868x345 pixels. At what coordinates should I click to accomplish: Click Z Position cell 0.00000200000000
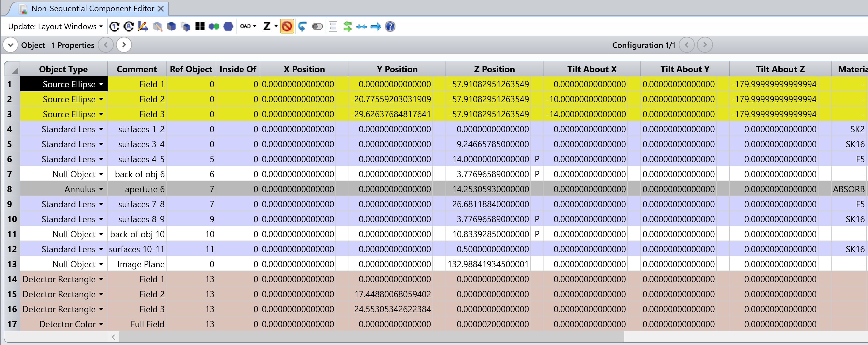[488, 324]
